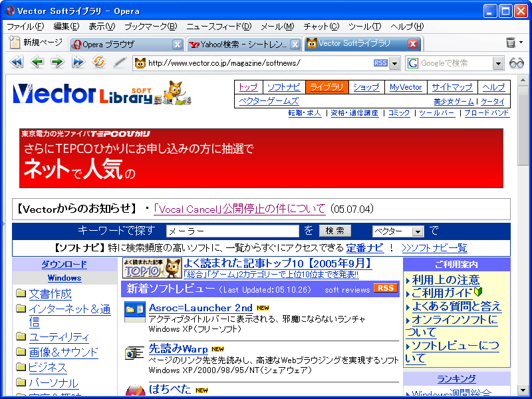The image size is (532, 399).
Task: Go back with the green left arrow
Action: tap(37, 63)
